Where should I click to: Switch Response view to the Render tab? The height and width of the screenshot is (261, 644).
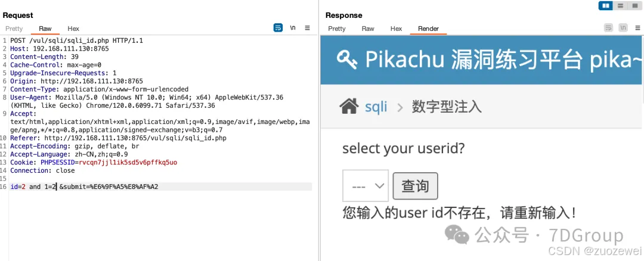[x=428, y=29]
